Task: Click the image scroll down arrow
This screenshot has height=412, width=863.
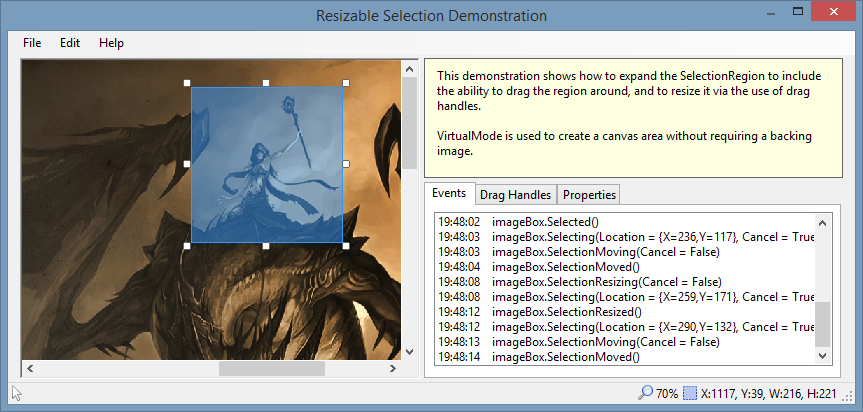Action: [x=409, y=351]
